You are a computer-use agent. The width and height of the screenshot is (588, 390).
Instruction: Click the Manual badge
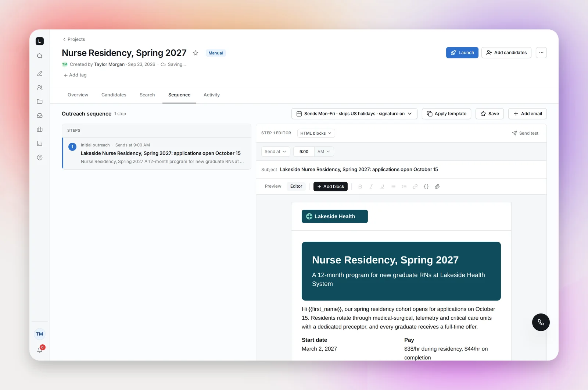(216, 53)
